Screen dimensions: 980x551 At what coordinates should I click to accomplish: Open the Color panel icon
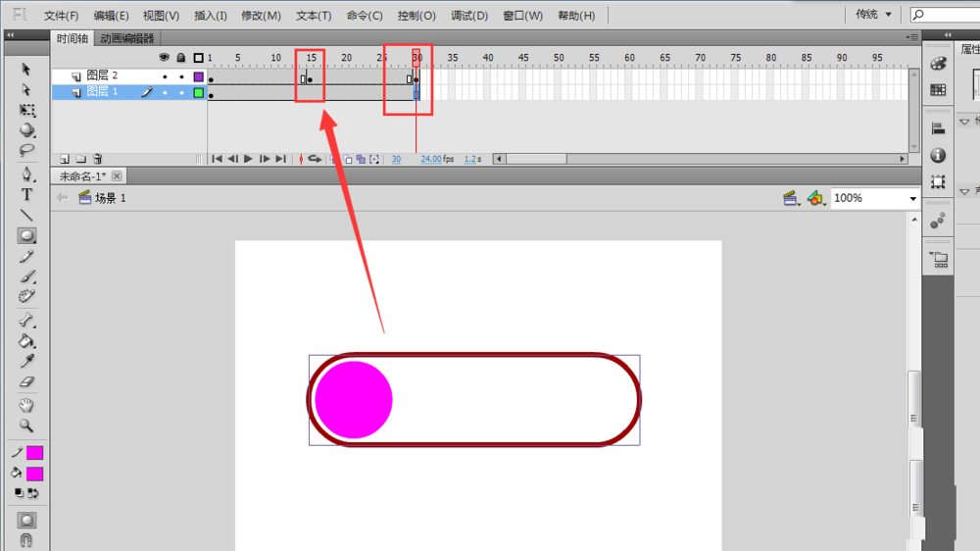coord(938,63)
